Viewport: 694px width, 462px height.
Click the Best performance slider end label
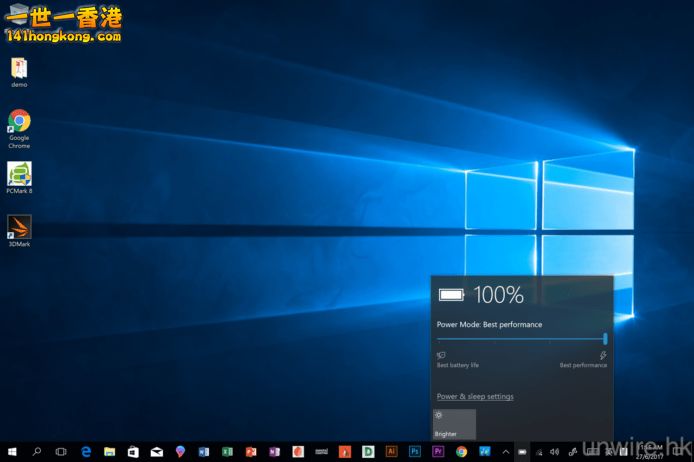click(583, 365)
